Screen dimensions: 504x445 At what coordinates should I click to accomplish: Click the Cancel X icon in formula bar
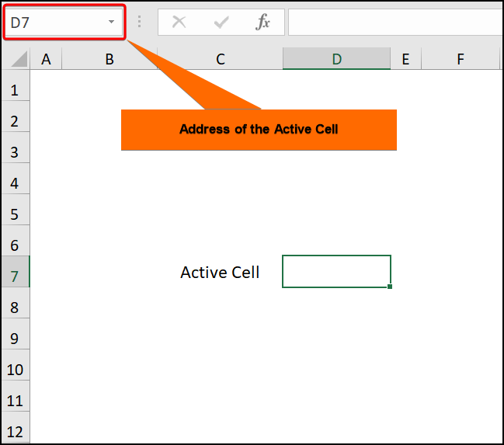[179, 23]
